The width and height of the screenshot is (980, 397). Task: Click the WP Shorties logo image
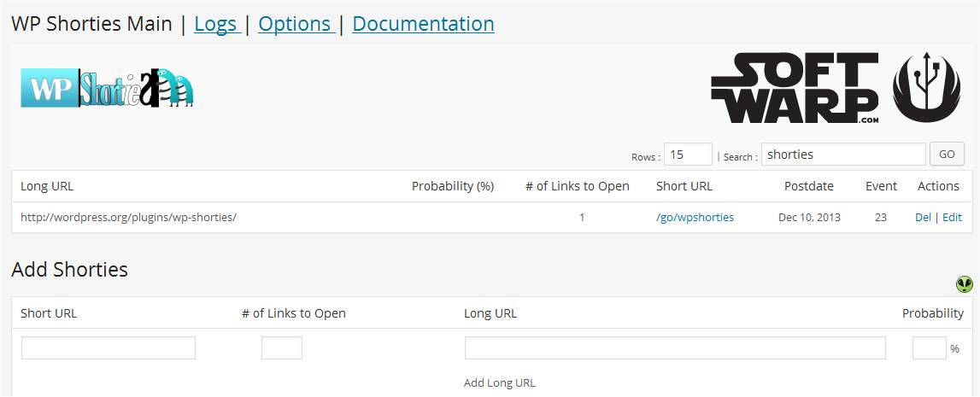click(x=107, y=88)
